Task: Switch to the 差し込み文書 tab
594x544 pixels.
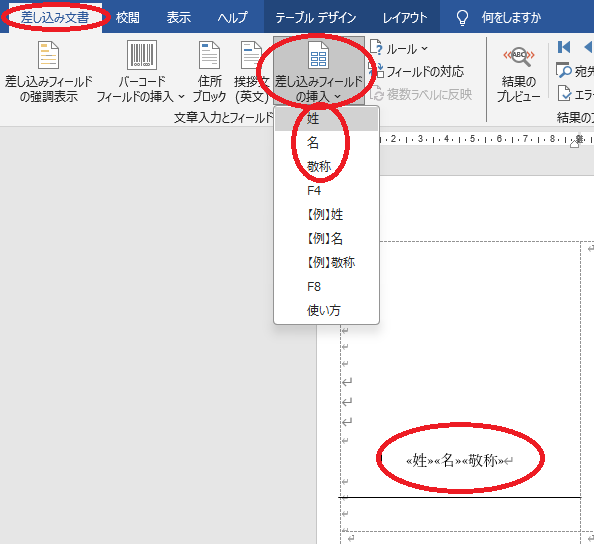Action: (55, 17)
